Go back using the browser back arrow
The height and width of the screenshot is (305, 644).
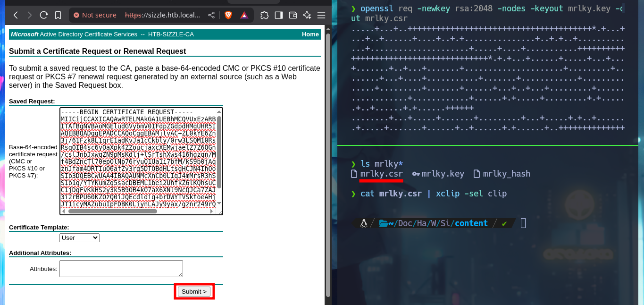pyautogui.click(x=16, y=15)
